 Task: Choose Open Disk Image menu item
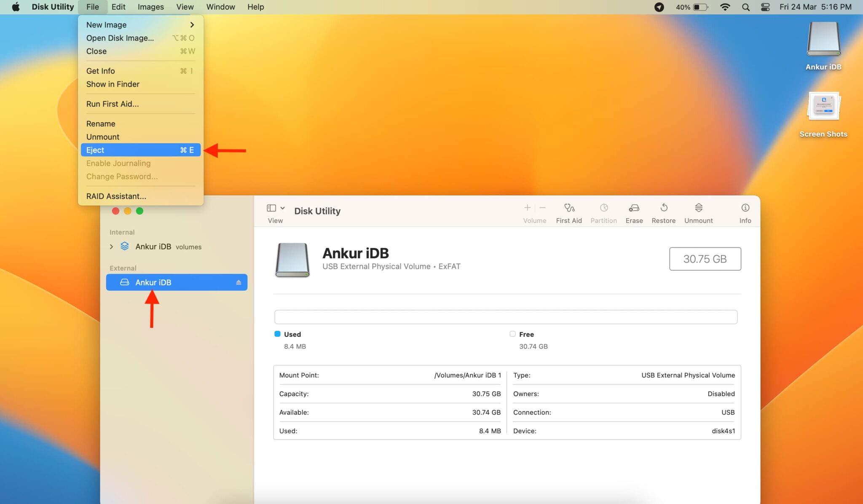pos(141,38)
